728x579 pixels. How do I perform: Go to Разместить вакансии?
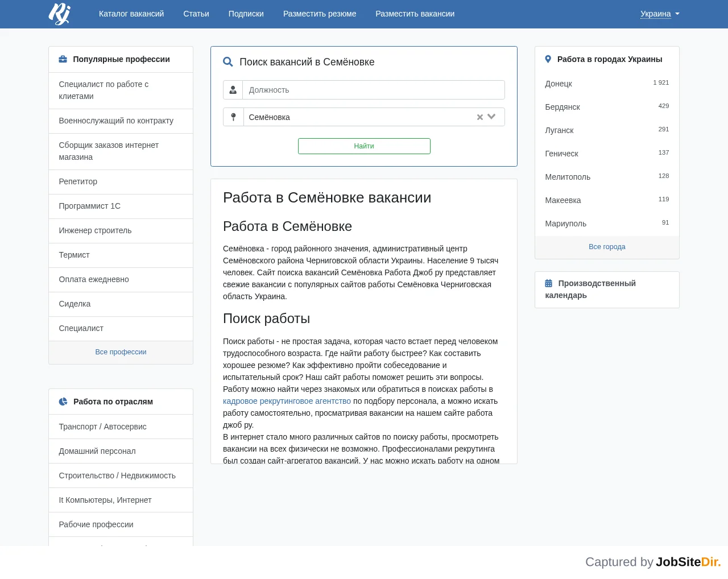415,14
